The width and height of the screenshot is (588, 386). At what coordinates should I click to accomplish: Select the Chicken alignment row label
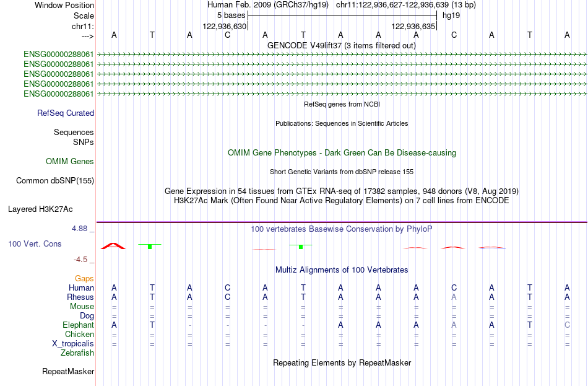tap(79, 335)
